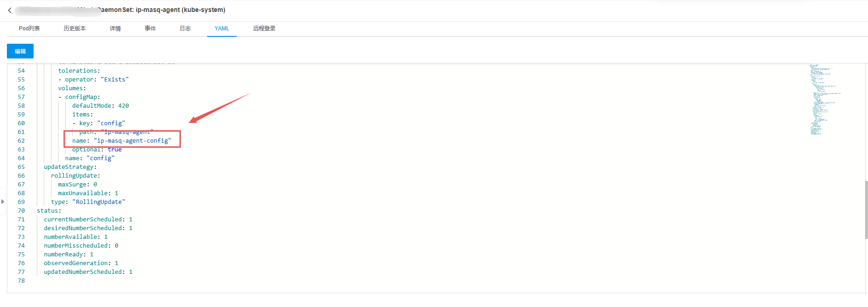Image resolution: width=868 pixels, height=307 pixels.
Task: Click the tolerations key on line 54
Action: (77, 71)
